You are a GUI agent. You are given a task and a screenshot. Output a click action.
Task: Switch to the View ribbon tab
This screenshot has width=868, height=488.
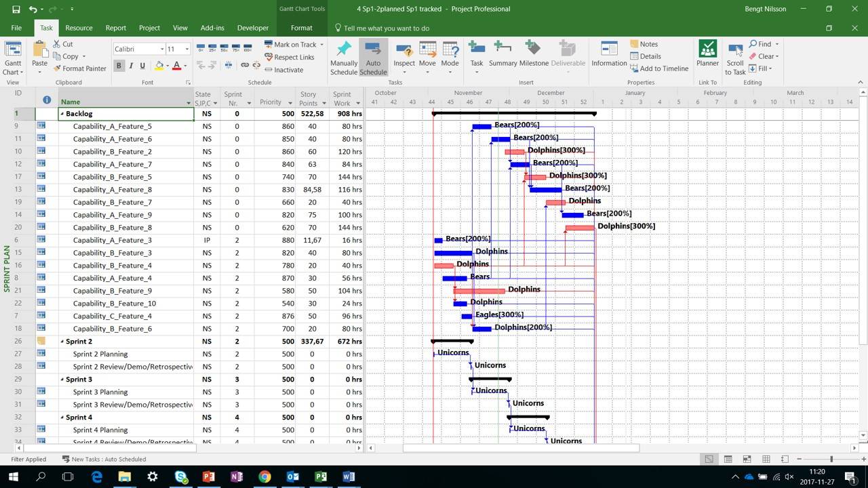(x=180, y=28)
